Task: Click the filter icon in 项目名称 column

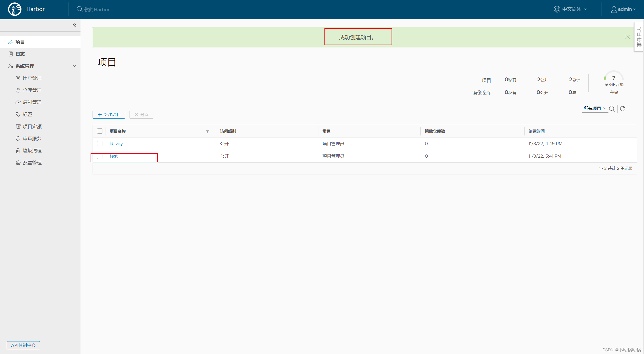Action: [208, 131]
